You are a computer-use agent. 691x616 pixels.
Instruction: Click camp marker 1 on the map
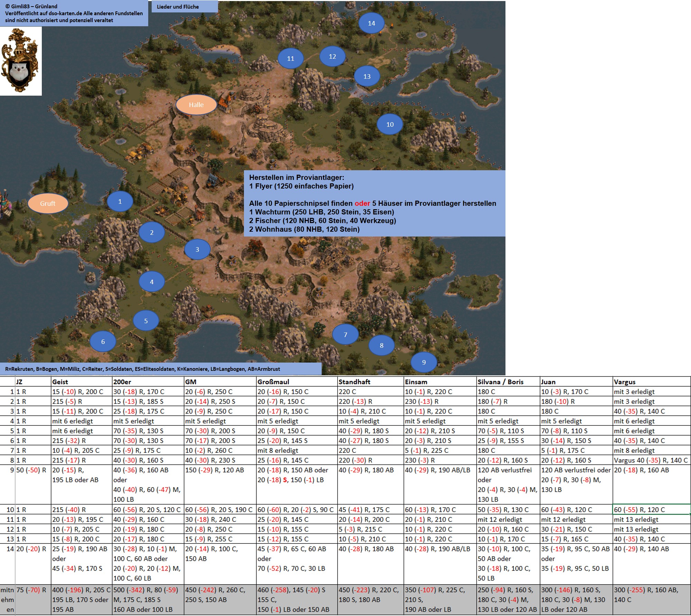(x=120, y=201)
